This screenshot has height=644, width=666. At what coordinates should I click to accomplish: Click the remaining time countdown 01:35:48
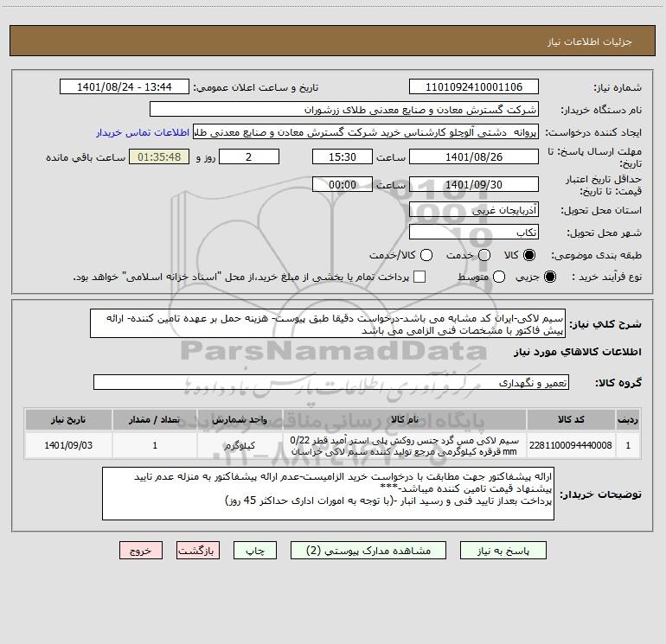(x=159, y=157)
